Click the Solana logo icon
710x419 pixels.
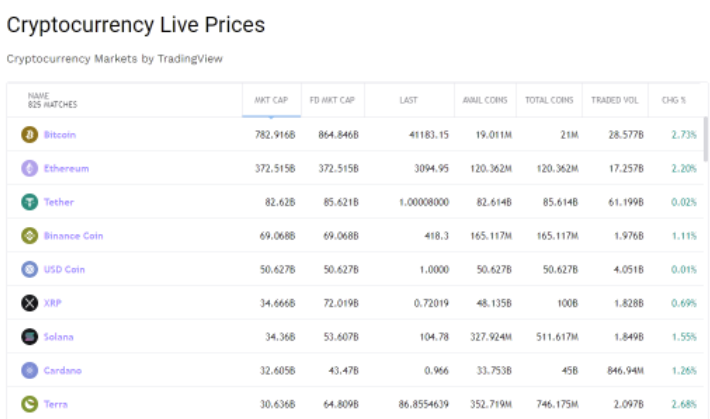[x=30, y=337]
